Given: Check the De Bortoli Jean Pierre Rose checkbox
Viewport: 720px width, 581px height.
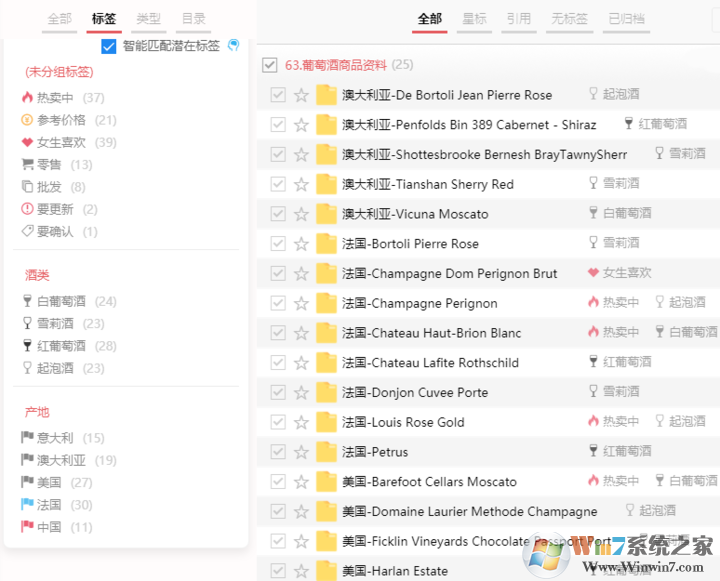Looking at the screenshot, I should point(278,95).
